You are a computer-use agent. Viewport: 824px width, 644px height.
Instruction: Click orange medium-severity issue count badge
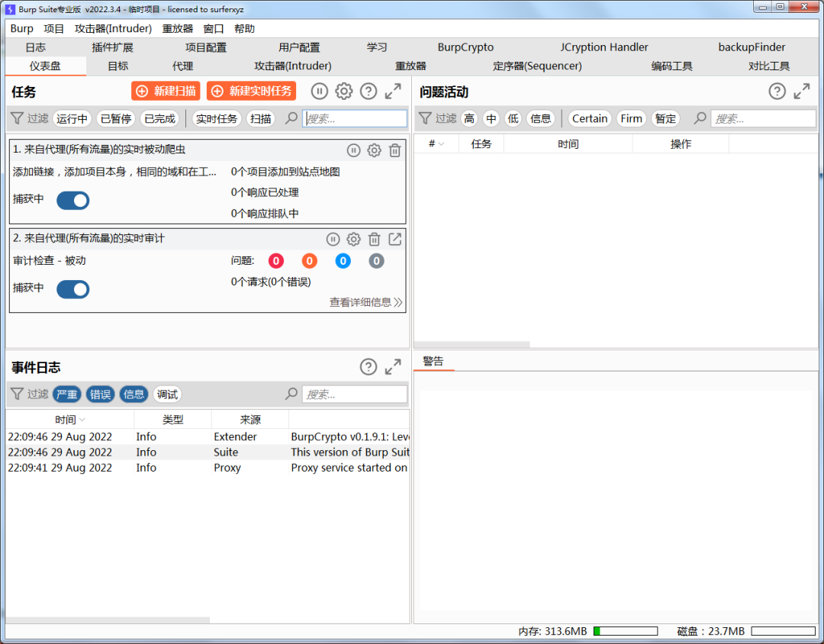[x=310, y=261]
